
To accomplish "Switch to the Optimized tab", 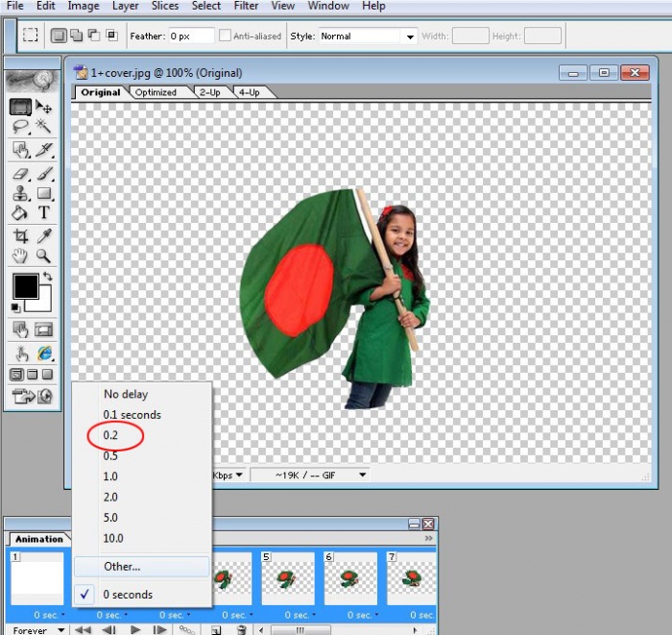I will 156,92.
